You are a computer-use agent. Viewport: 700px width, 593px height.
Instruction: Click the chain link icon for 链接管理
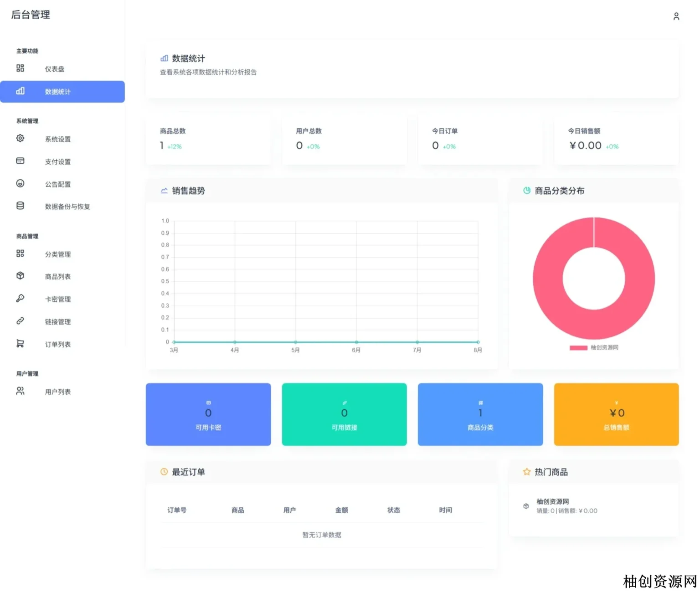point(20,321)
